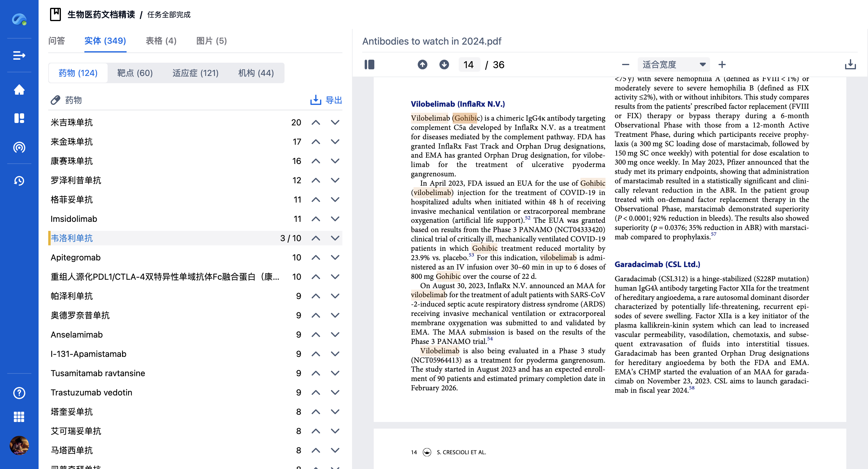Switch to the 表格 (4) tab
This screenshot has height=469, width=868.
click(x=161, y=41)
